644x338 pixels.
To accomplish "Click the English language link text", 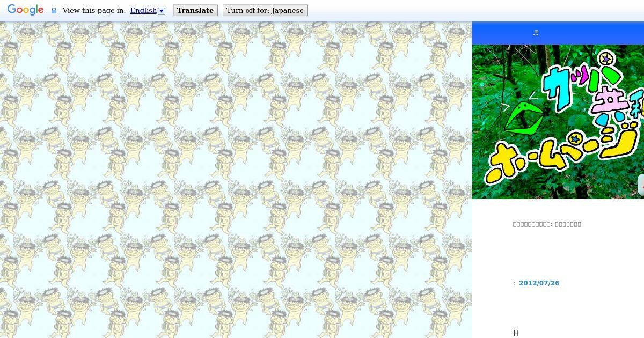I will tap(143, 10).
